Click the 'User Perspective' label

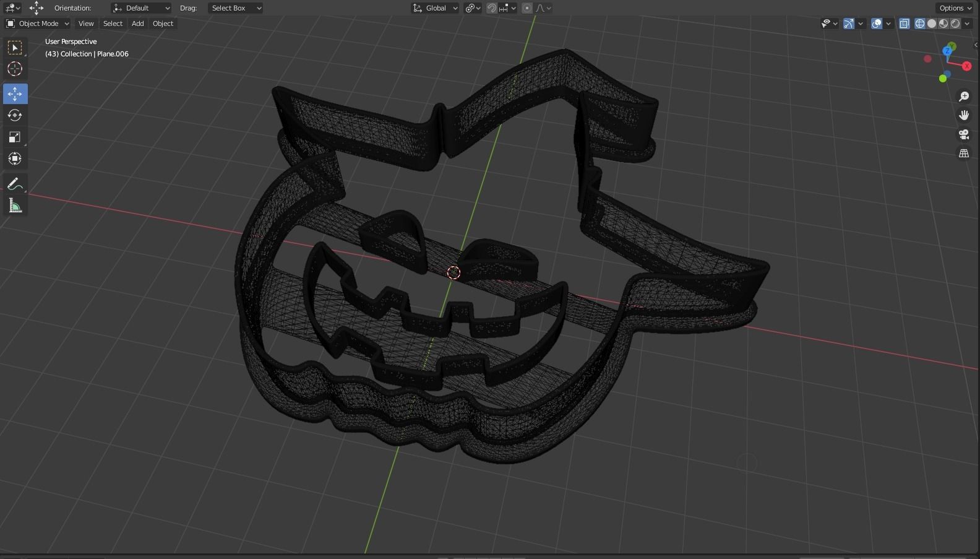pos(71,41)
